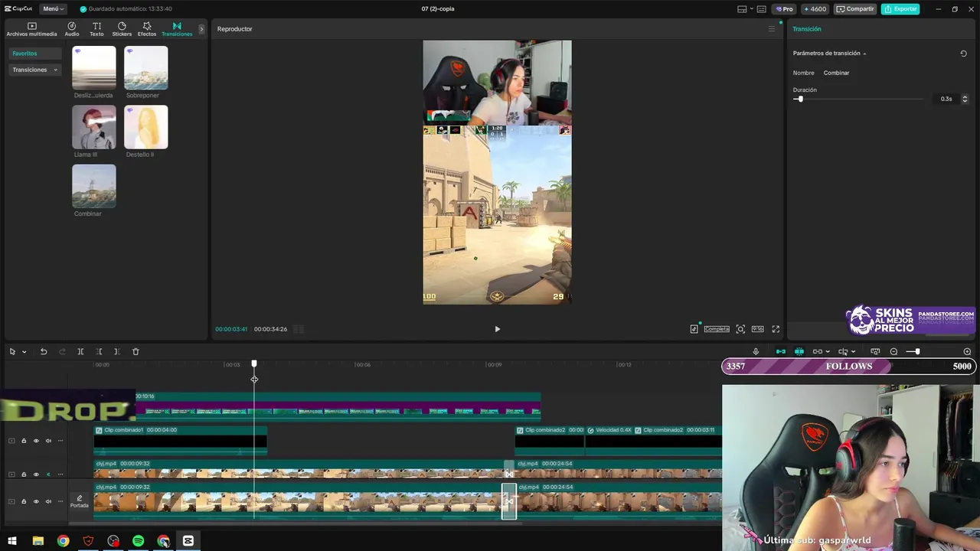Click the 0.3s duration value field
The width and height of the screenshot is (980, 551).
tap(946, 99)
